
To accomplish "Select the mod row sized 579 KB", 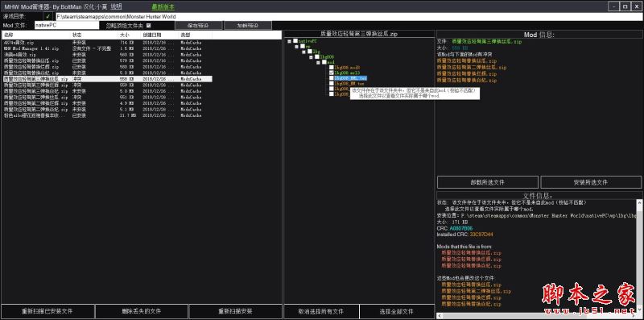I will pyautogui.click(x=107, y=60).
